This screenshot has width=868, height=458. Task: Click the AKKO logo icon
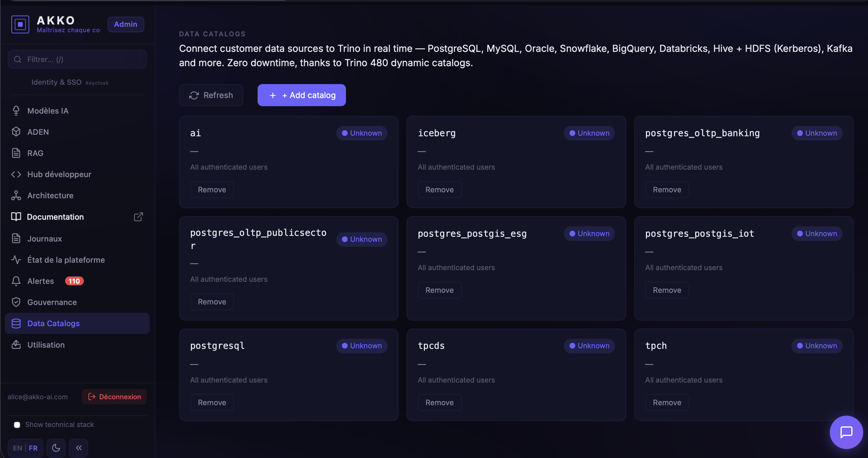20,24
